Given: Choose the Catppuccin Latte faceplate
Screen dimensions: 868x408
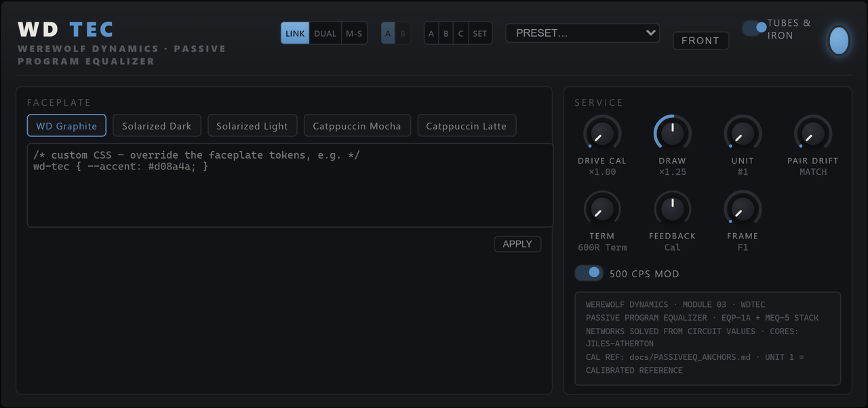Looking at the screenshot, I should tap(467, 125).
